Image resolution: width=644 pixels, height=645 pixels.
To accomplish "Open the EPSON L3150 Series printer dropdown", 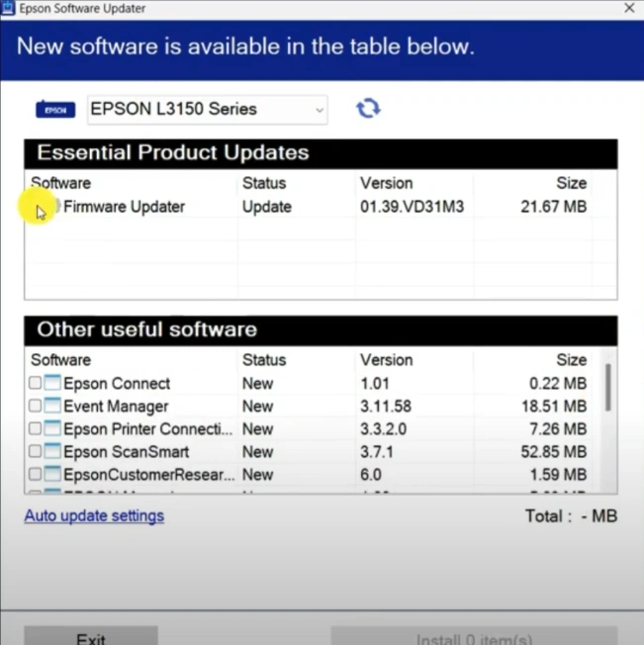I will point(207,110).
